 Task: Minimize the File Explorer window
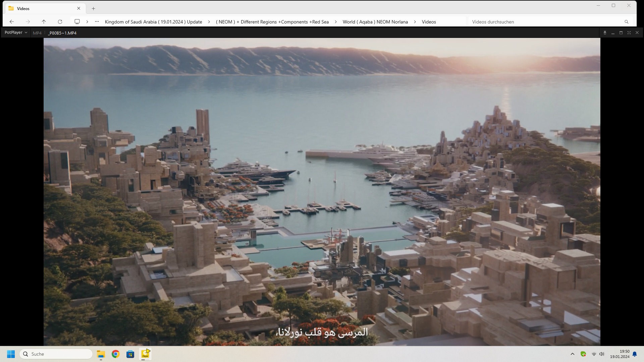[598, 5]
